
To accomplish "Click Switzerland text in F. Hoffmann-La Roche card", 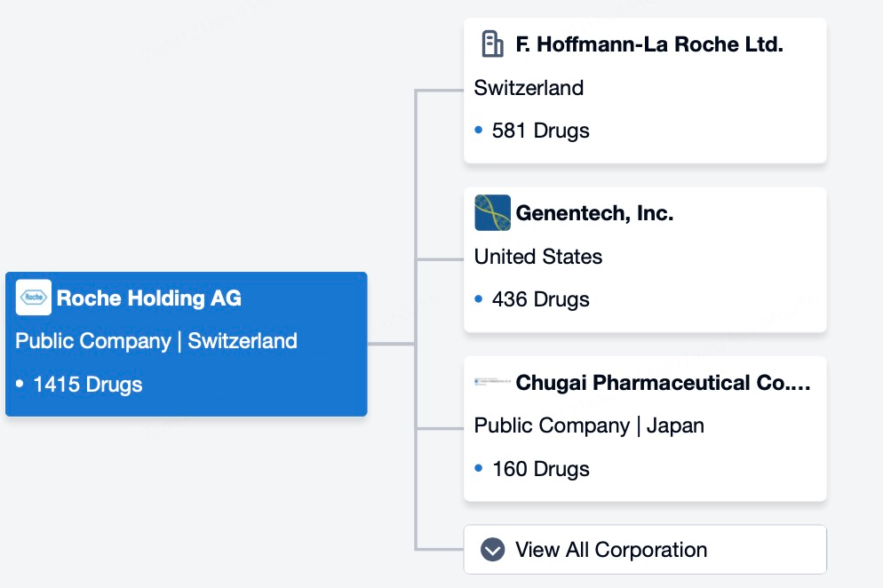I will [529, 88].
